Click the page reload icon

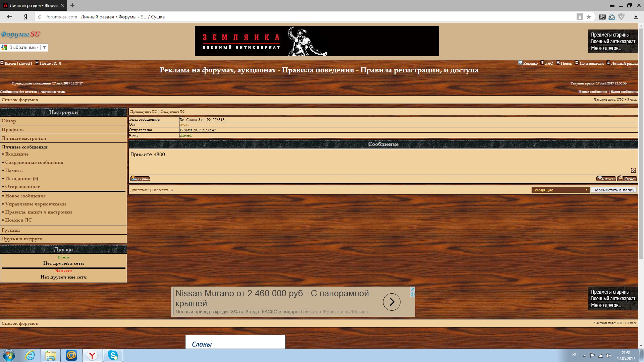click(40, 17)
